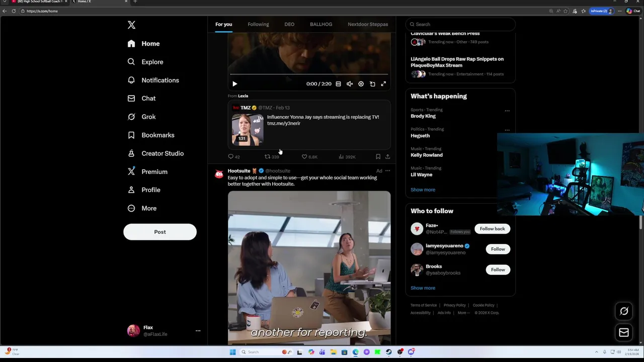The height and width of the screenshot is (362, 644).
Task: Open the Hegseth trending topic
Action: 420,136
